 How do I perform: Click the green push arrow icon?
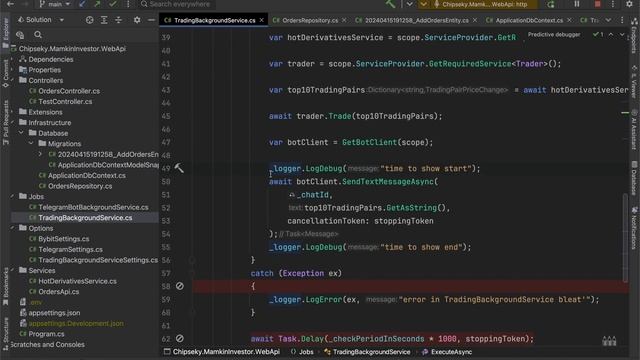tap(97, 4)
